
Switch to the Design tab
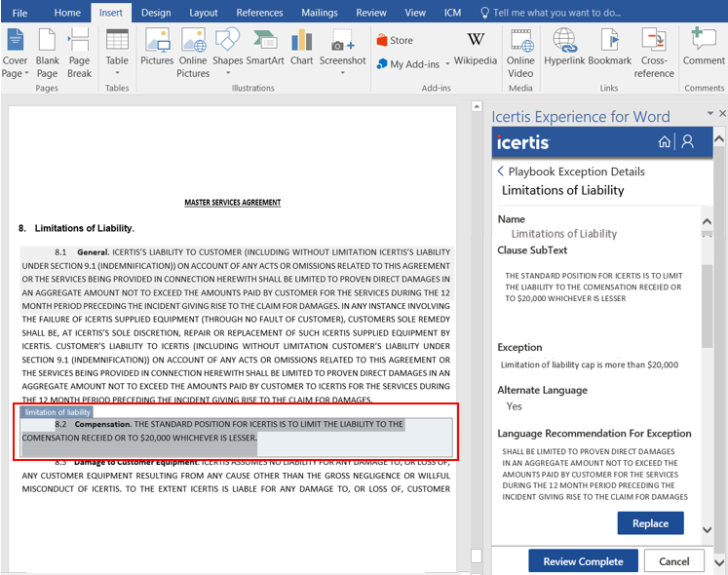156,13
